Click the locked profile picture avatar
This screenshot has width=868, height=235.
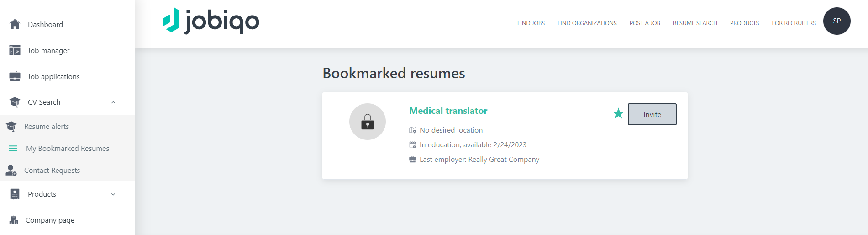tap(368, 122)
